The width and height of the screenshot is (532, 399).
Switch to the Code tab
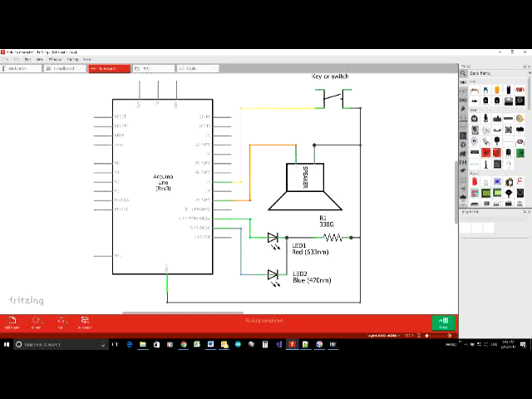point(198,68)
